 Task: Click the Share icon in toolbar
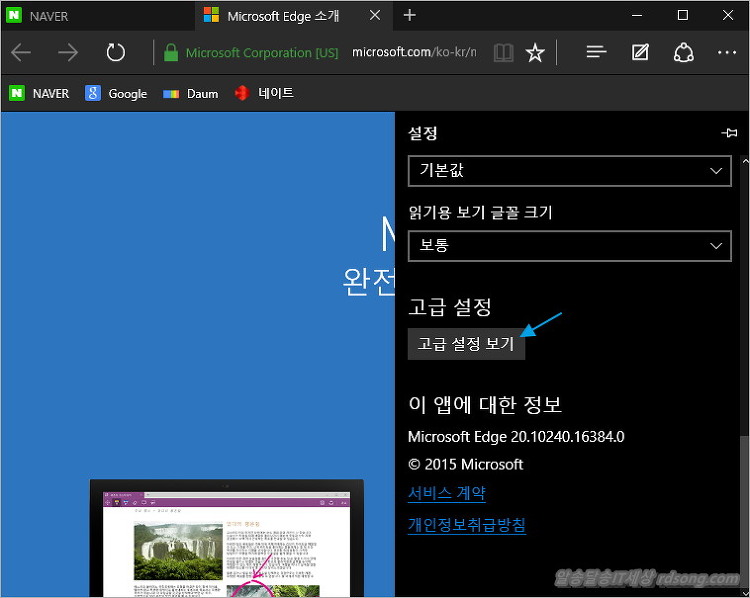coord(684,53)
